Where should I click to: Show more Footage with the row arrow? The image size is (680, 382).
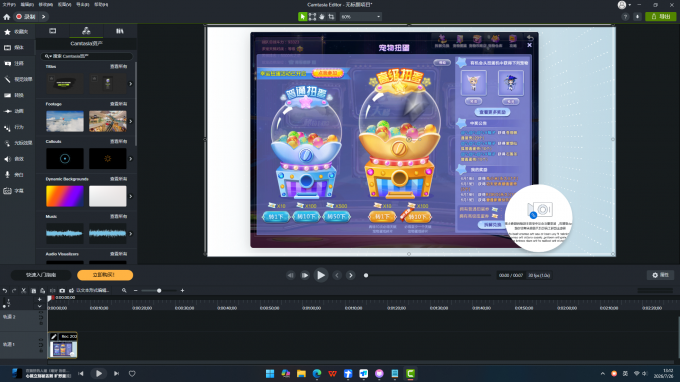131,121
